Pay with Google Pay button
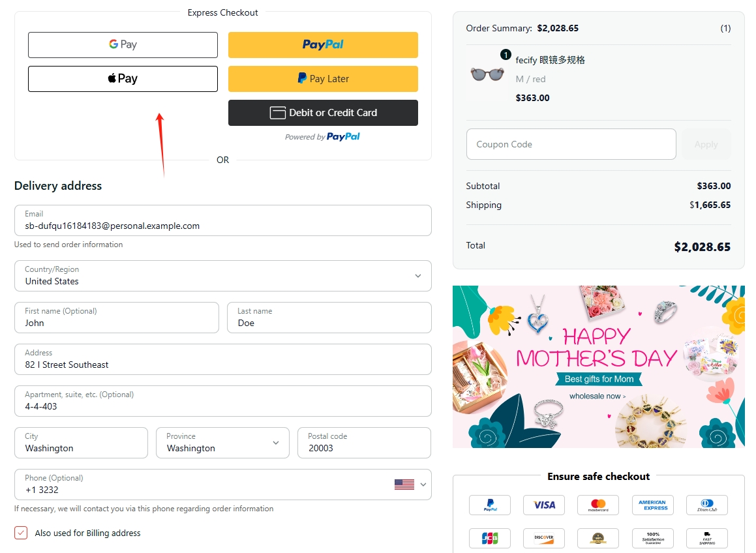 point(123,45)
